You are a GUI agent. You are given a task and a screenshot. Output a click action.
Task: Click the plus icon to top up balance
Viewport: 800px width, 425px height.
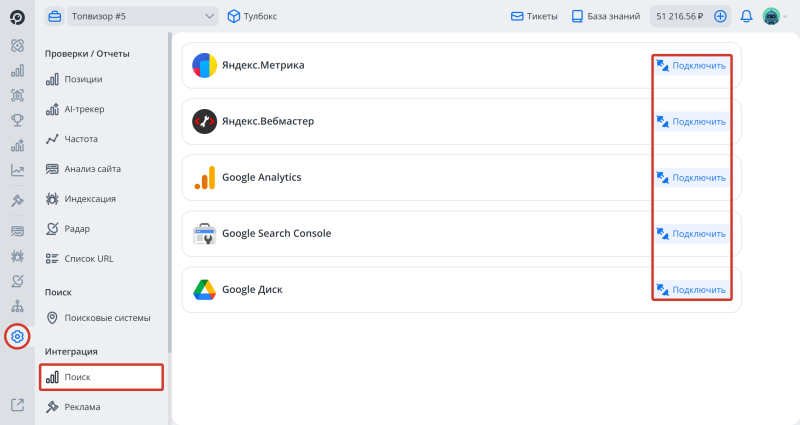pyautogui.click(x=720, y=16)
